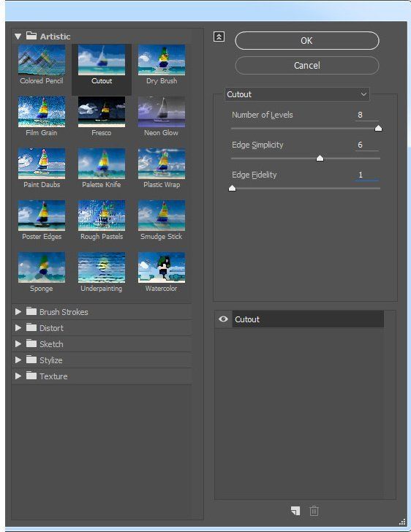This screenshot has height=532, width=411.
Task: Expand the Distort category arrow
Action: click(18, 327)
